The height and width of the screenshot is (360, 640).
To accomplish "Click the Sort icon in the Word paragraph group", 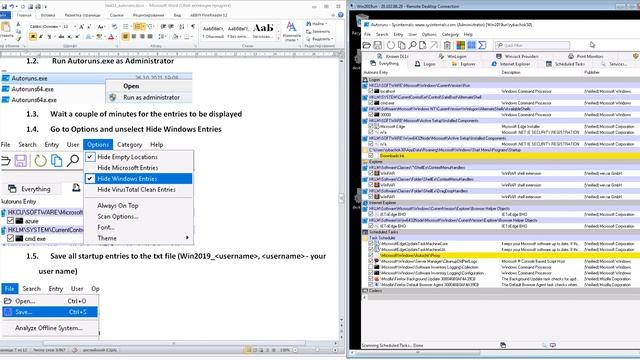I will (182, 27).
